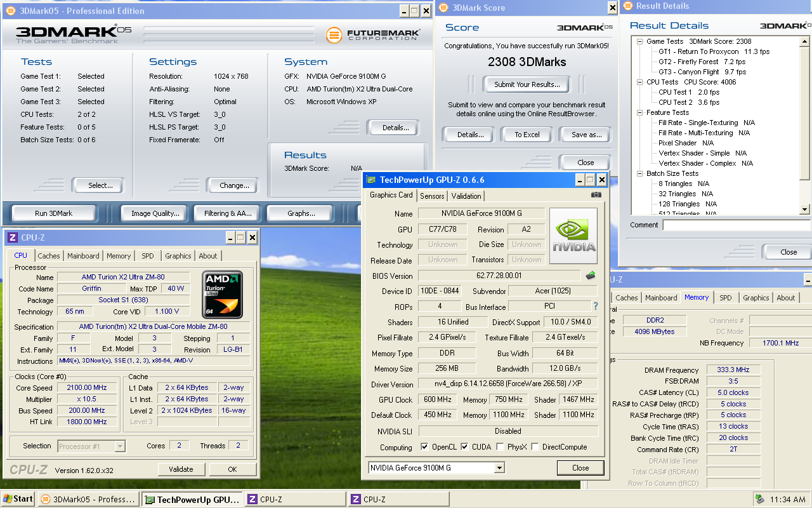Collapse the Game Tests tree node

click(x=640, y=41)
